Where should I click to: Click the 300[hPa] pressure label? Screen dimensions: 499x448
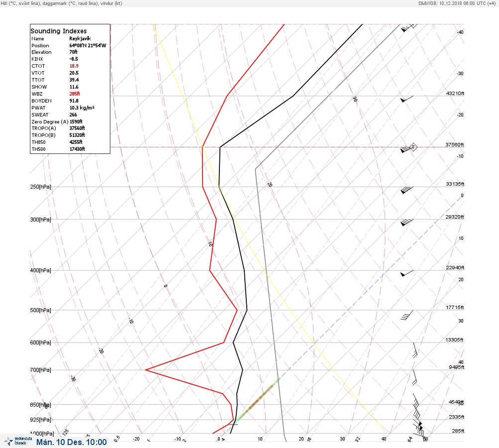40,220
